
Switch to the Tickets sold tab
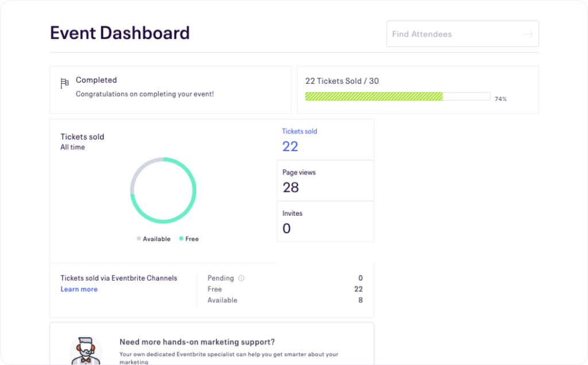click(299, 131)
